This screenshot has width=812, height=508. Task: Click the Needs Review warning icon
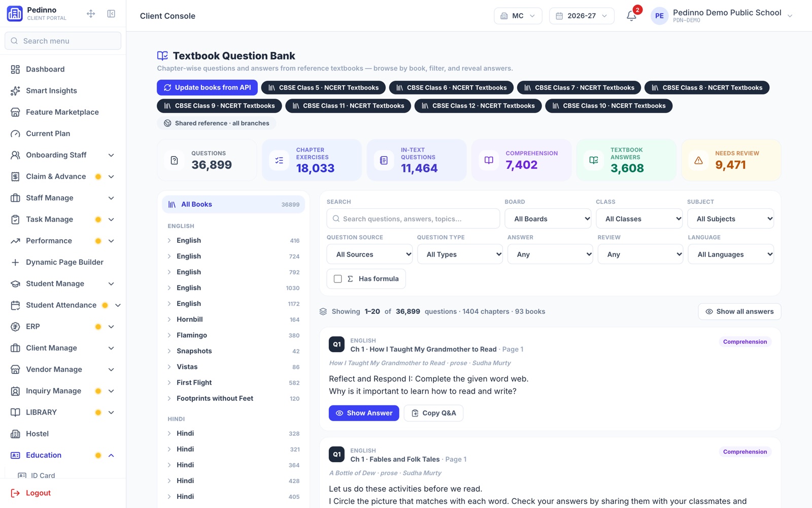click(x=698, y=161)
